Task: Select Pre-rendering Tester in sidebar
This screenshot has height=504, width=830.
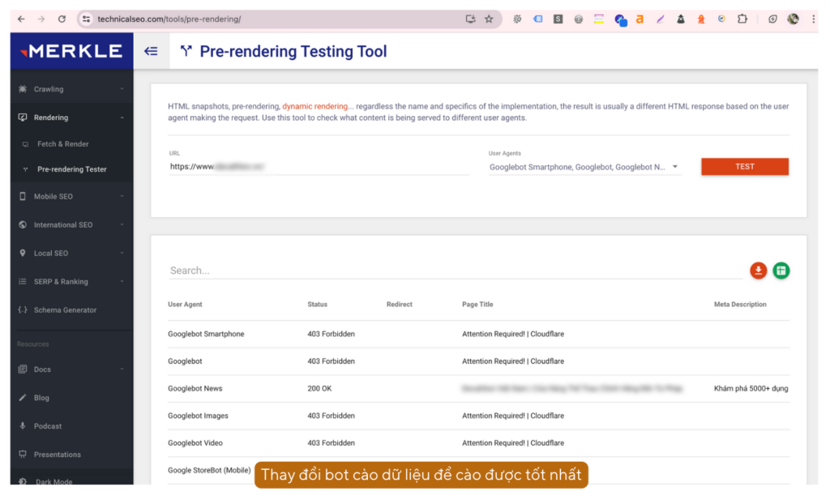Action: pos(71,169)
